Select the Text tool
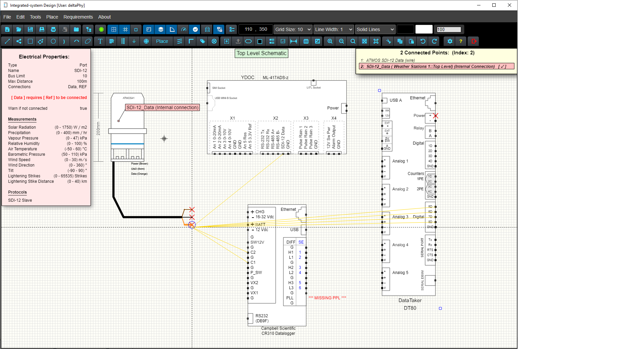This screenshot has width=644, height=349. point(100,41)
